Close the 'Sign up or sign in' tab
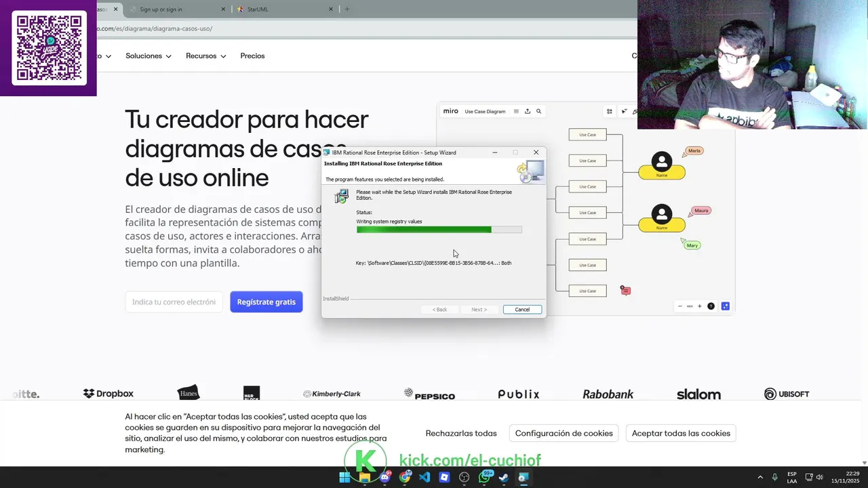Screen dimensions: 868x488 (x=224, y=9)
